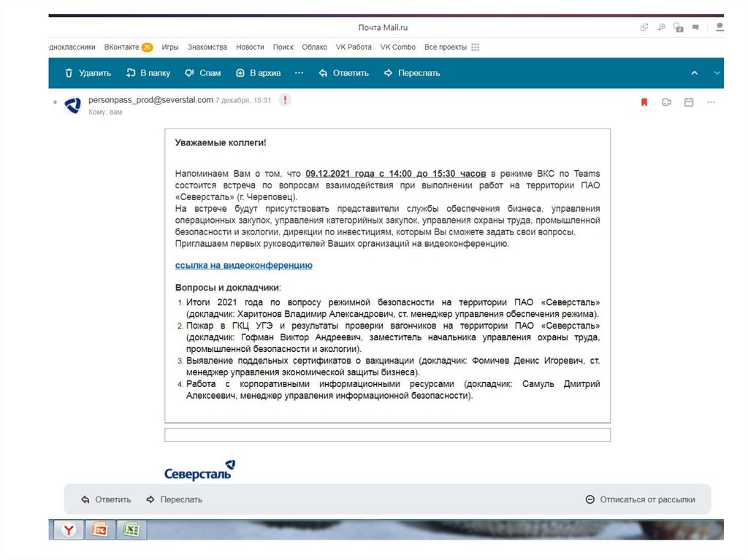This screenshot has height=560, width=748.
Task: Click the speech bubble icon in the title bar
Action: [x=695, y=27]
